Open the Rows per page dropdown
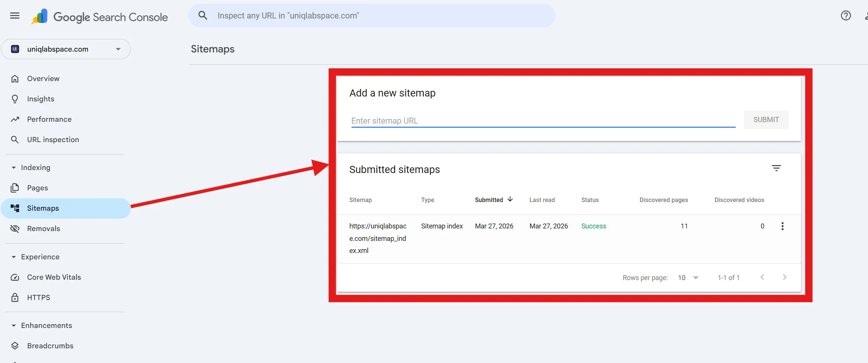Viewport: 868px width, 363px height. point(688,278)
